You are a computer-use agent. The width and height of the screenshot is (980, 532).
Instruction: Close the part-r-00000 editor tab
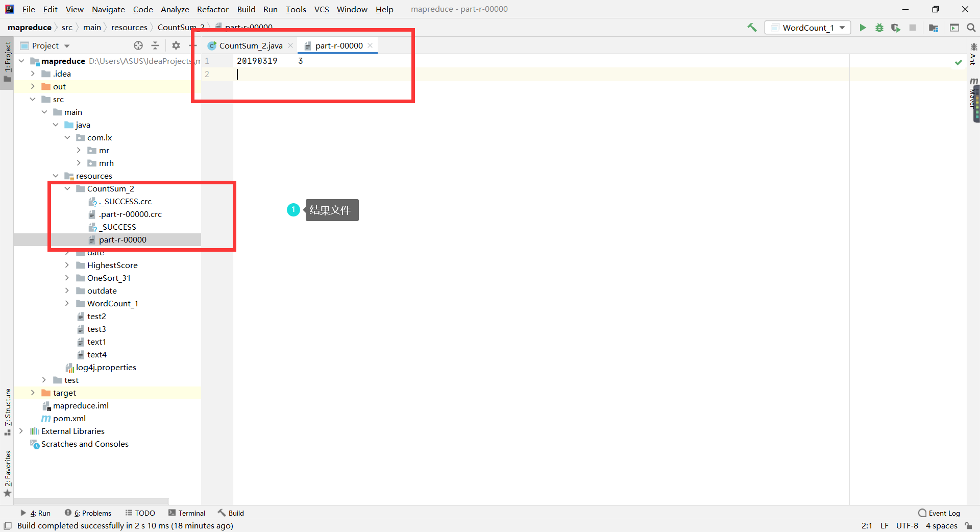click(x=370, y=45)
